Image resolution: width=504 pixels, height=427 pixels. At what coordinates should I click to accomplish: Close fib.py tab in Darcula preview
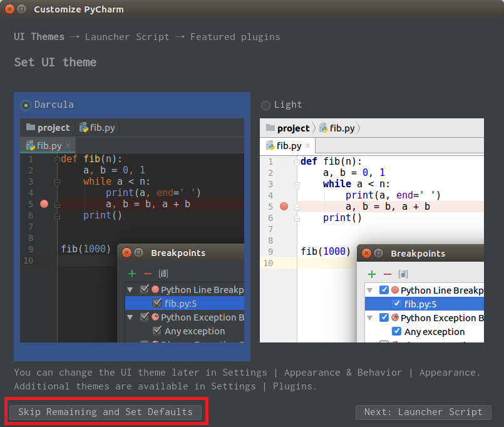pos(68,146)
